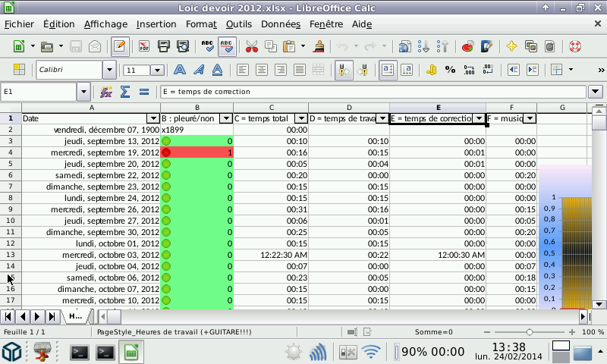
Task: Click the zoom slider handle
Action: point(529,332)
